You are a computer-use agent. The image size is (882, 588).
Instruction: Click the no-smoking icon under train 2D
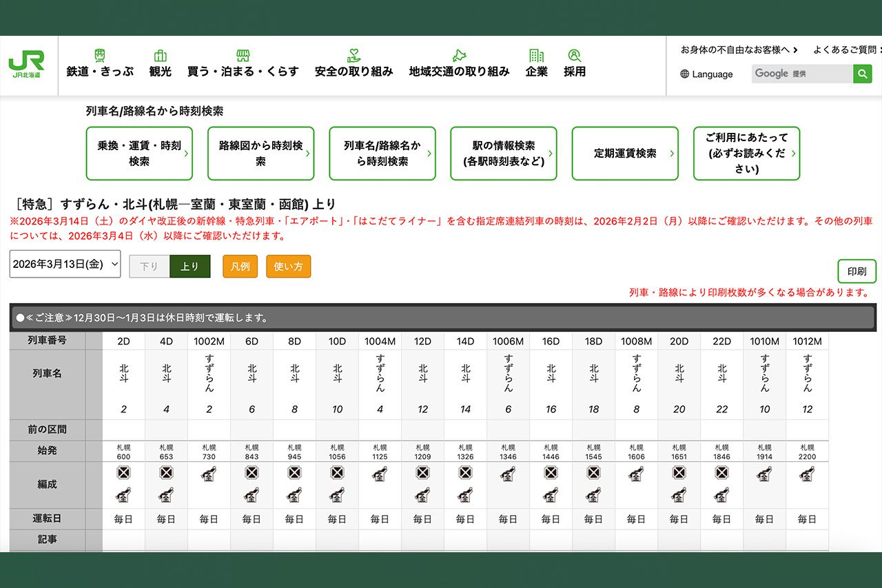point(123,473)
